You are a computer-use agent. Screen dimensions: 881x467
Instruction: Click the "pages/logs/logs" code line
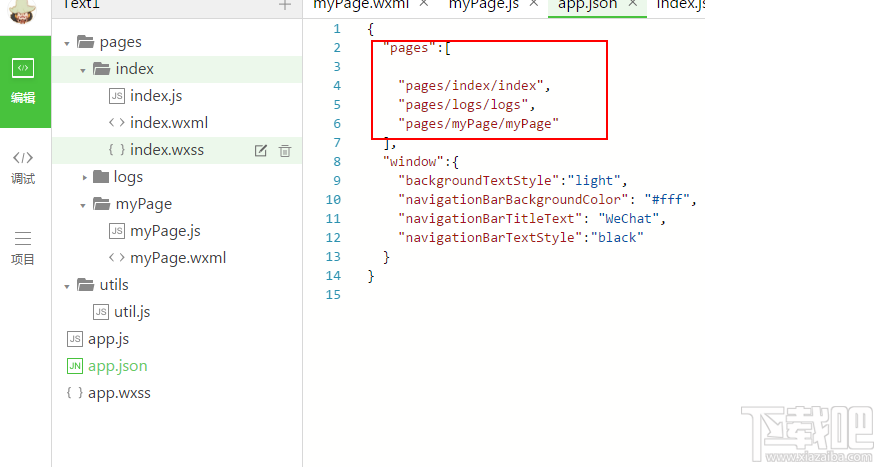466,105
